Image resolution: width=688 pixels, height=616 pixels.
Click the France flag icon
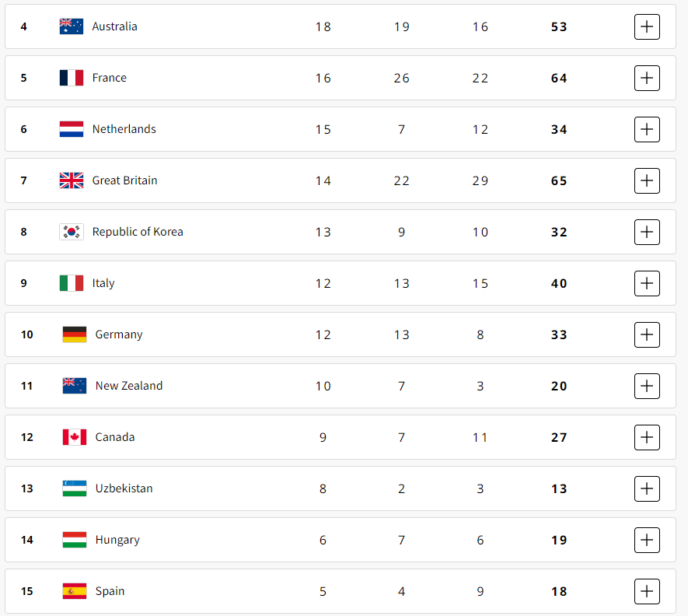click(71, 78)
